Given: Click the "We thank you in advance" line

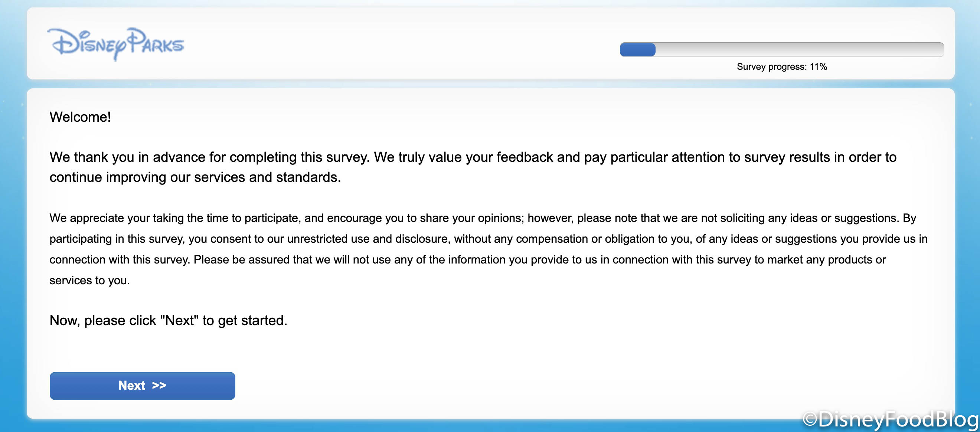Looking at the screenshot, I should point(473,157).
